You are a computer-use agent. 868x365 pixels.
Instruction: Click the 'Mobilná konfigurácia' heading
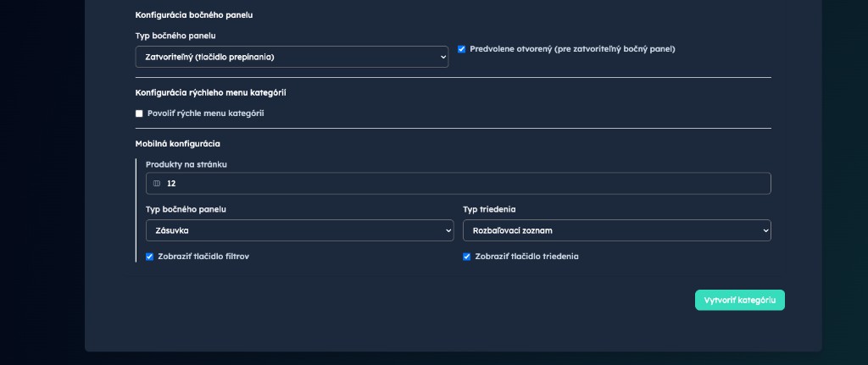(x=178, y=144)
